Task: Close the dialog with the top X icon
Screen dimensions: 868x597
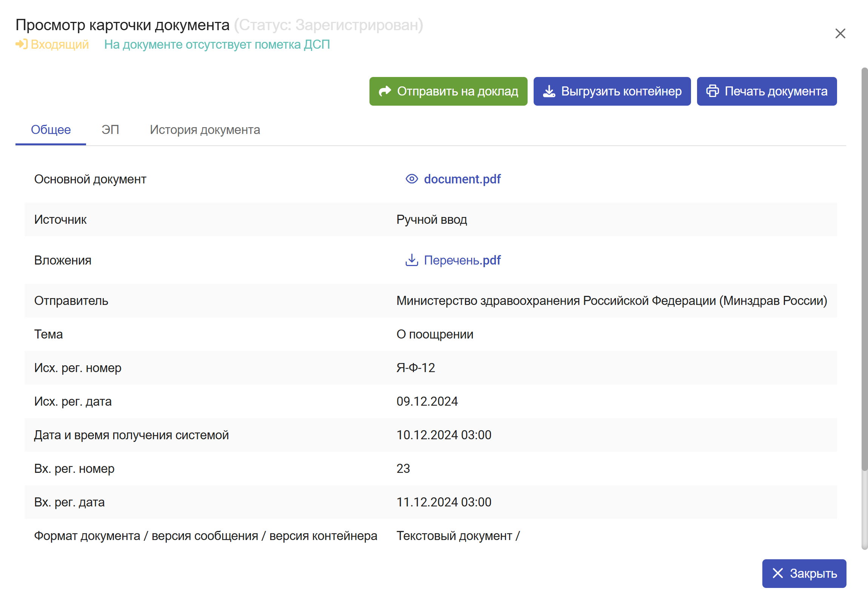Action: [x=840, y=34]
